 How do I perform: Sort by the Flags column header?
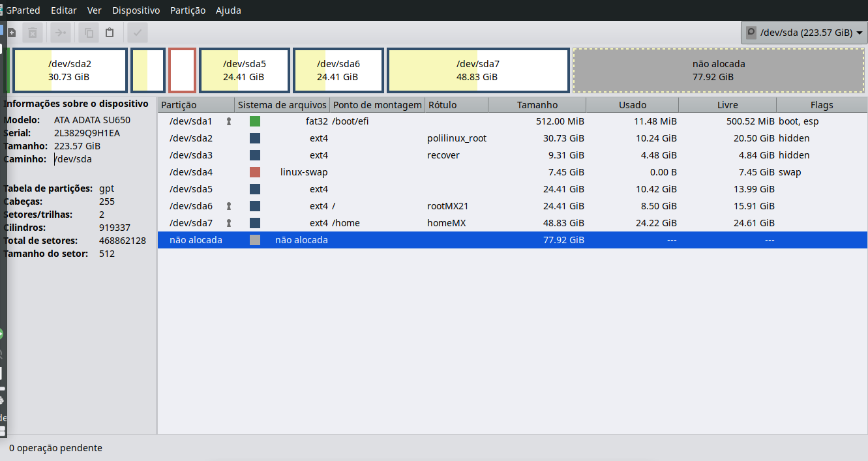[822, 105]
